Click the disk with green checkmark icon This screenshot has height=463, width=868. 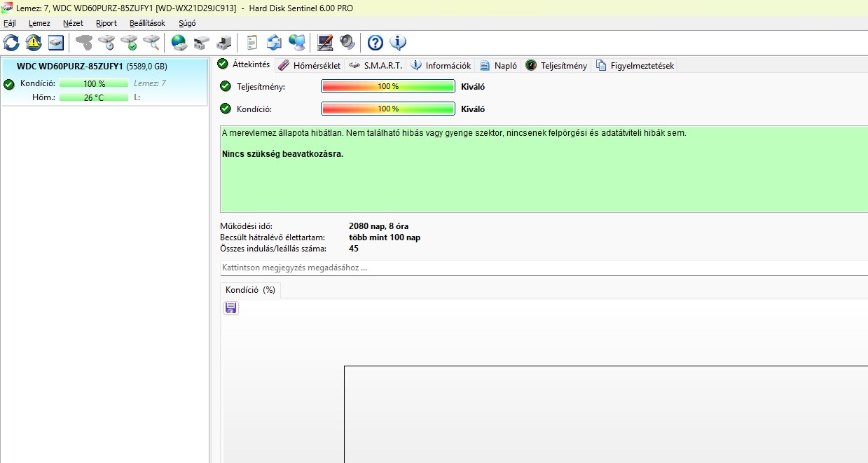[130, 43]
